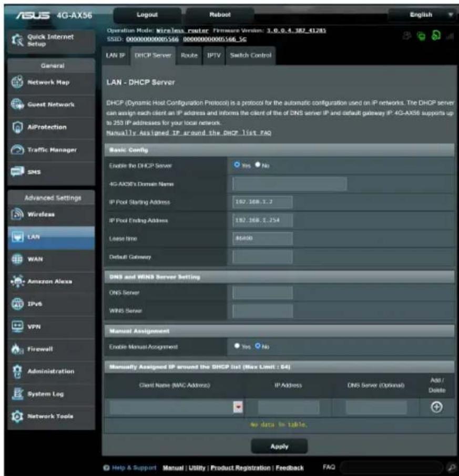Click the IPv6 icon
The image size is (459, 476).
click(17, 304)
